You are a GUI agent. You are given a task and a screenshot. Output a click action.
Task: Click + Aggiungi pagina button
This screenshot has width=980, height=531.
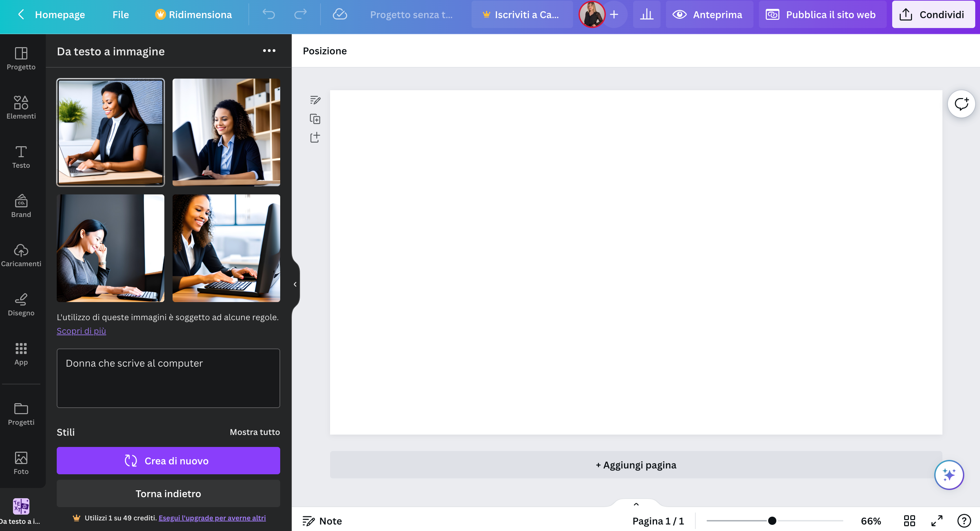coord(636,464)
